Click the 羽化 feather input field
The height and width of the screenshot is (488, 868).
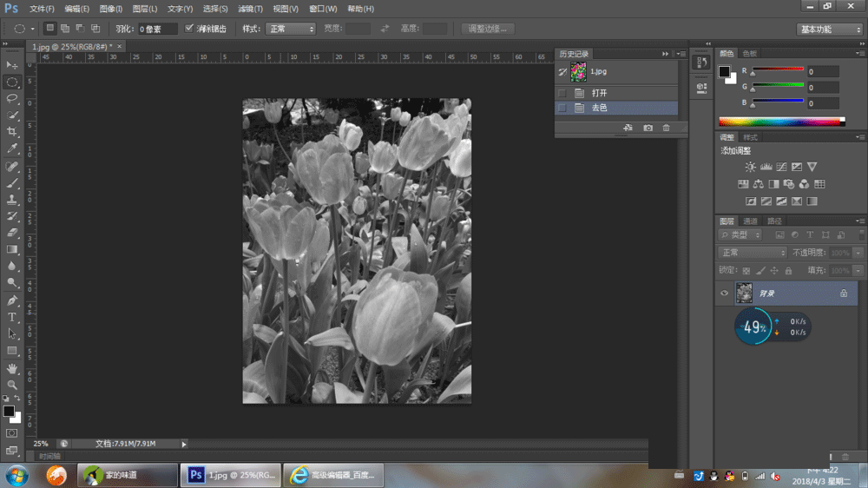coord(158,29)
